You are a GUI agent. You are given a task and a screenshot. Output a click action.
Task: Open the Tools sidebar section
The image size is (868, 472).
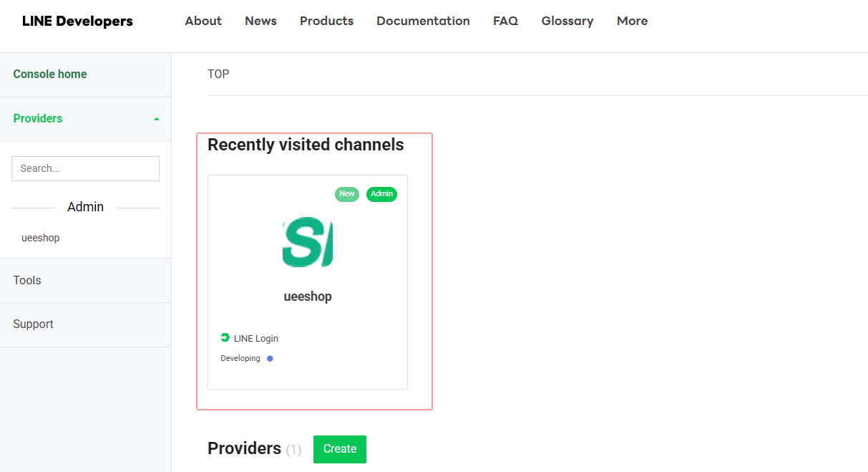(x=27, y=281)
